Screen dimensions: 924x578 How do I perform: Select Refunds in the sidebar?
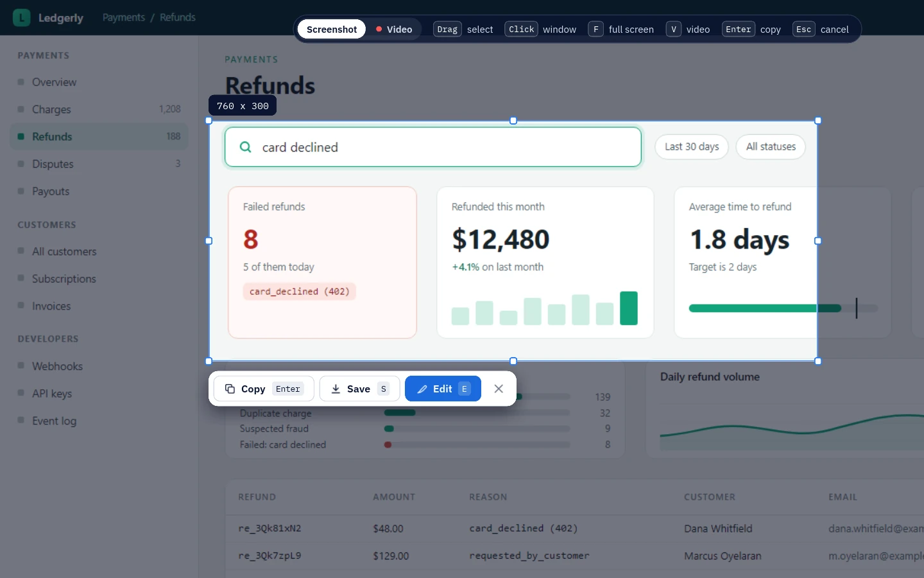[x=99, y=137]
